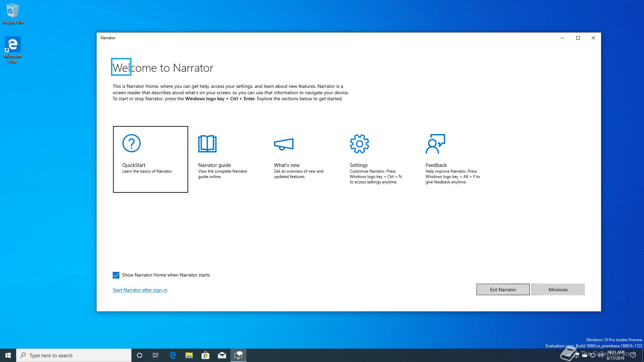Expand the hidden tray icons chevron
This screenshot has width=644, height=362.
coord(569,356)
